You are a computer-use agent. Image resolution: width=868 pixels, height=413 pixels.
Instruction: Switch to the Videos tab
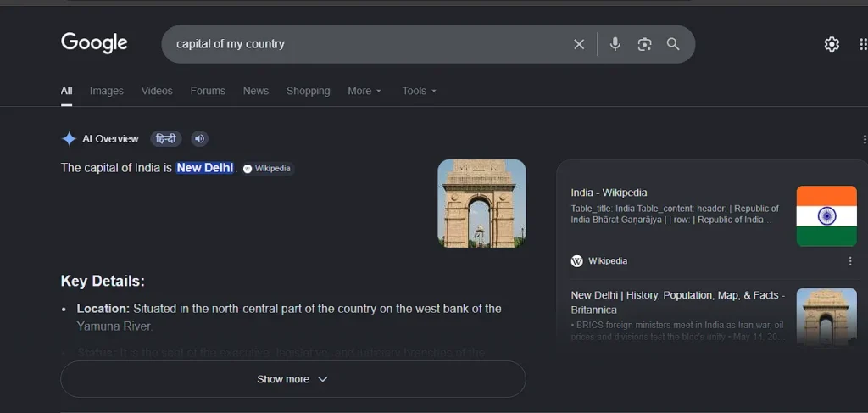coord(157,91)
